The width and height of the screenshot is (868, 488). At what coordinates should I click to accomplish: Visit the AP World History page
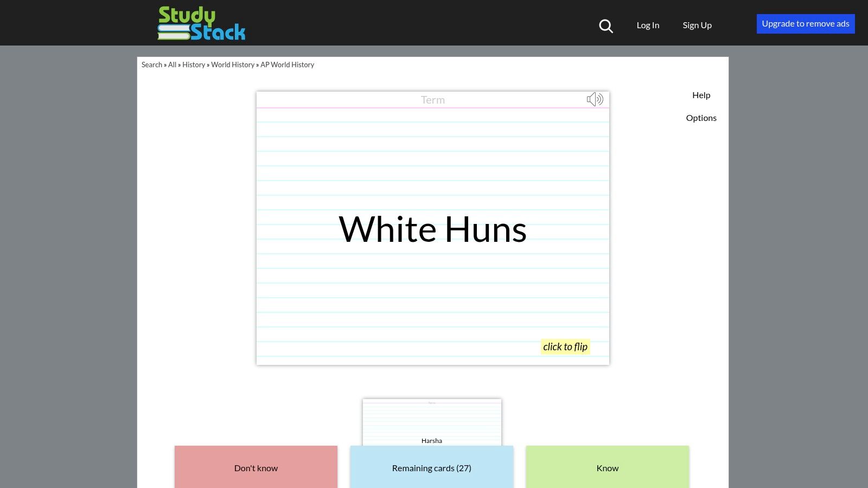287,65
